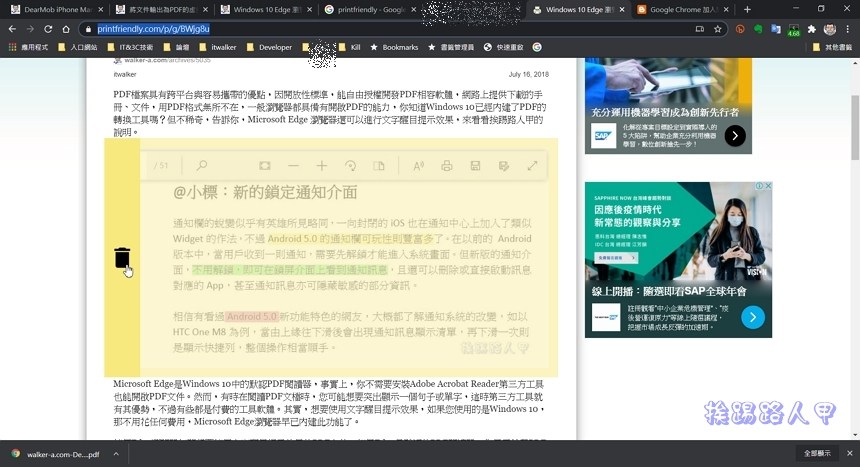Click the black arrow on the top SAP ad

735,135
